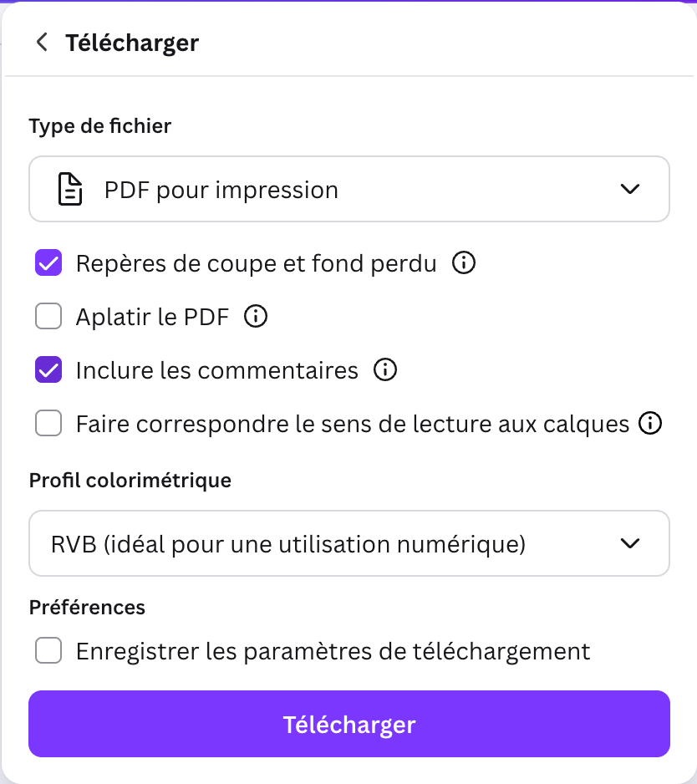This screenshot has height=784, width=697.
Task: Click the Télécharger panel header title
Action: point(132,43)
